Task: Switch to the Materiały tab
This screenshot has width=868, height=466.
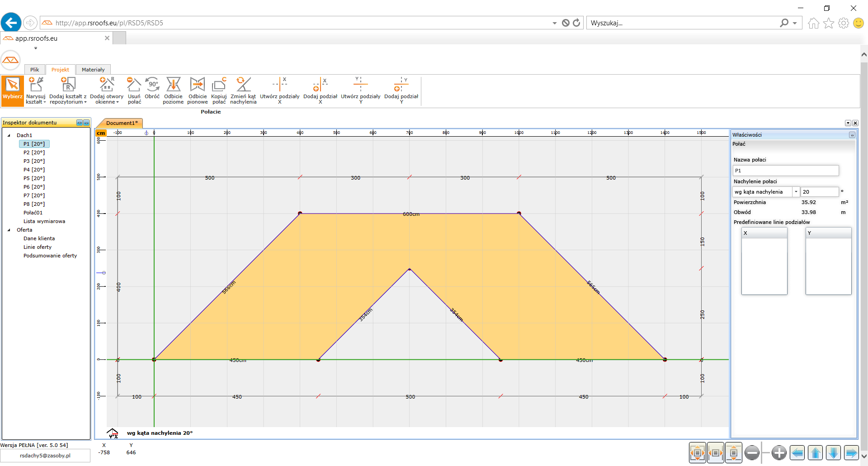Action: point(93,70)
